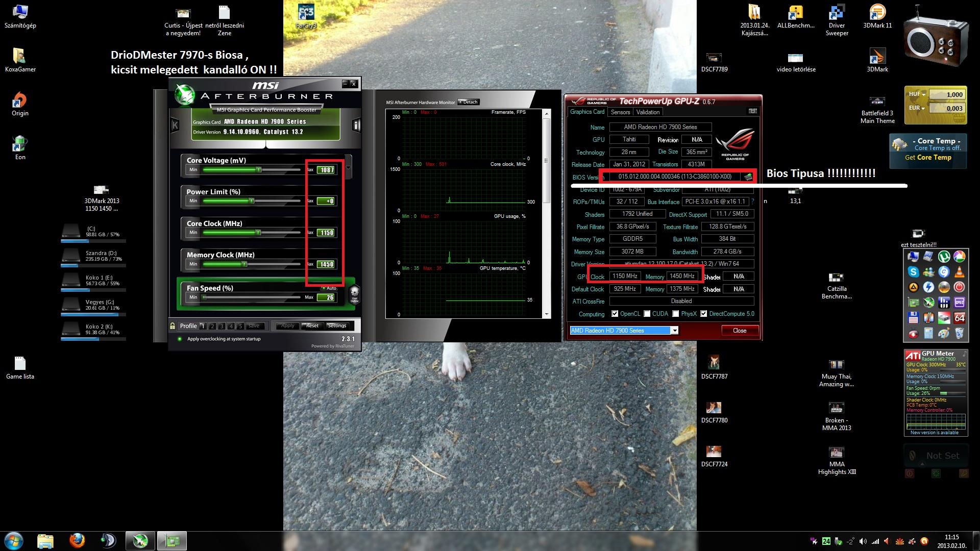The height and width of the screenshot is (551, 980).
Task: Click the profile lock padlock icon
Action: 173,326
